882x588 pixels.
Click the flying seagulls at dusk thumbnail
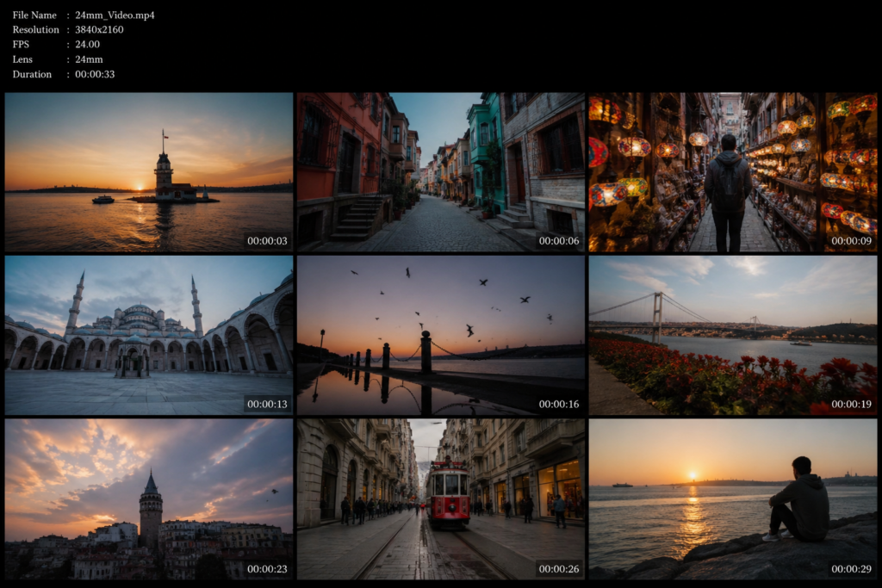(x=440, y=335)
